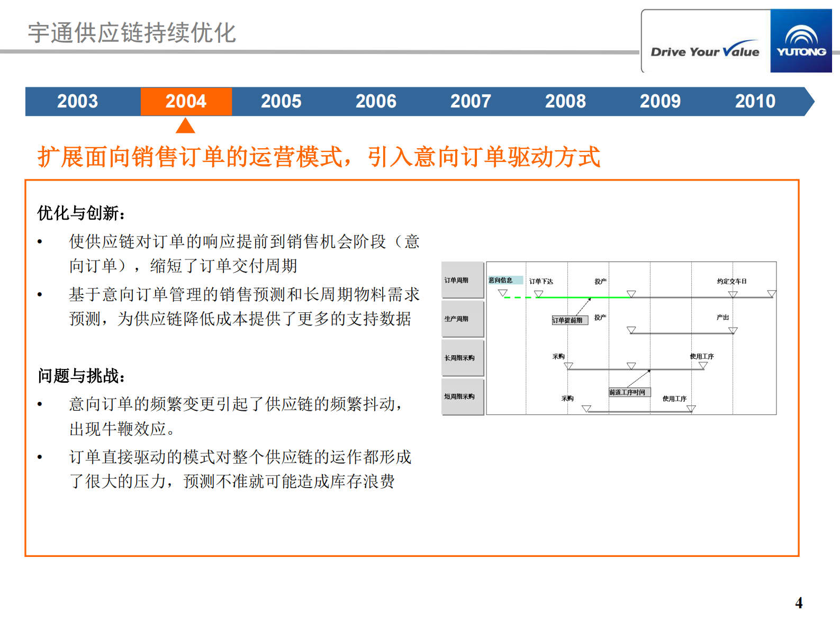This screenshot has width=840, height=630.
Task: Click the blue 意向信息 label in diagram
Action: tap(505, 280)
